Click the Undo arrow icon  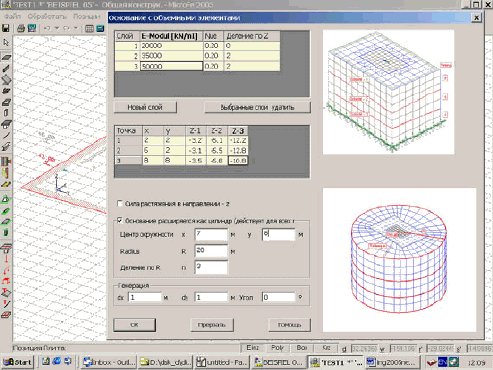(x=47, y=28)
